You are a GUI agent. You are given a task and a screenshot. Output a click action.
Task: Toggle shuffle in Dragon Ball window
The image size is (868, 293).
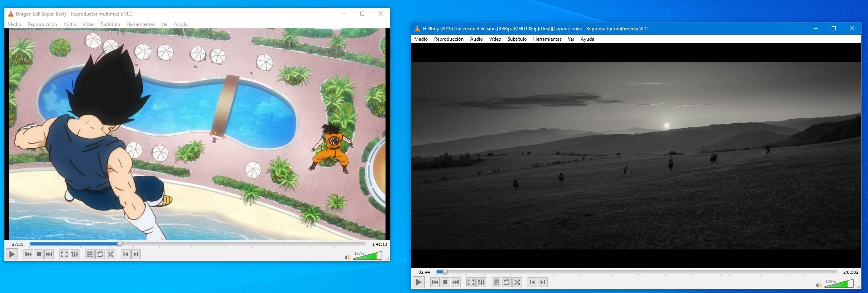(x=111, y=254)
